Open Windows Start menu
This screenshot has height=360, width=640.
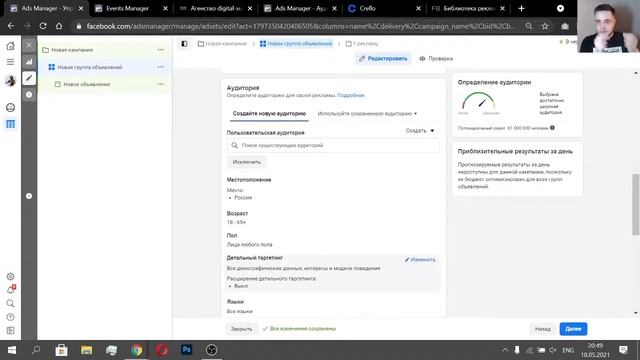(11, 350)
